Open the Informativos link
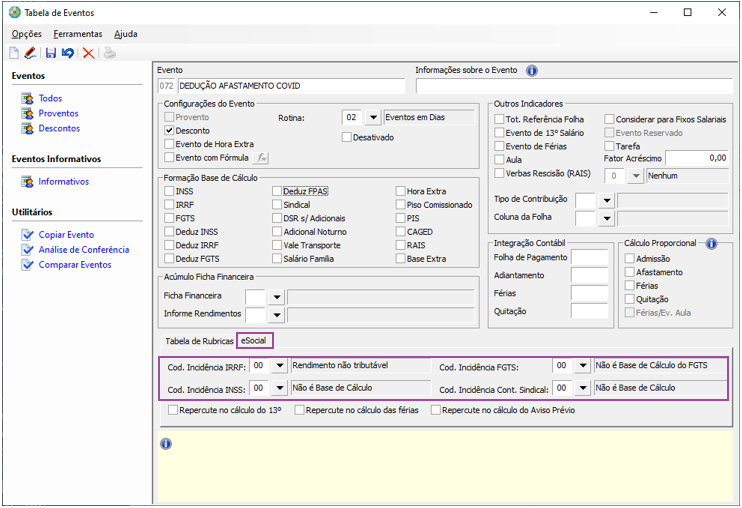 coord(63,182)
